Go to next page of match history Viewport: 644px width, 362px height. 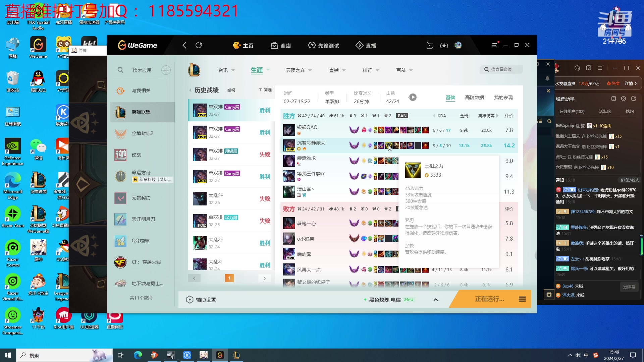(264, 278)
